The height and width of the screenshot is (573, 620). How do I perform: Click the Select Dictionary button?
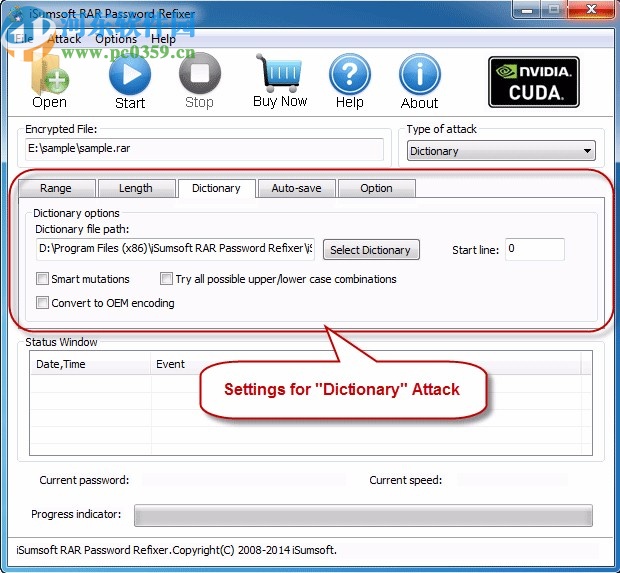point(371,250)
